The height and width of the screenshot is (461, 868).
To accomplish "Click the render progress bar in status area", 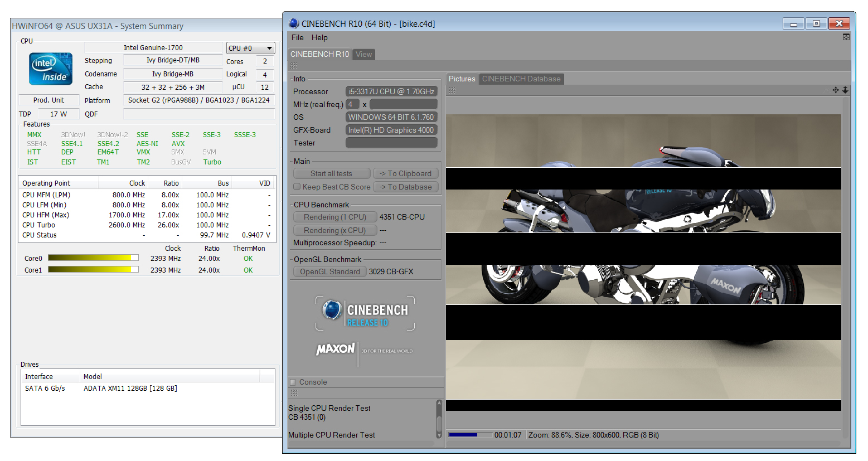I will (471, 435).
